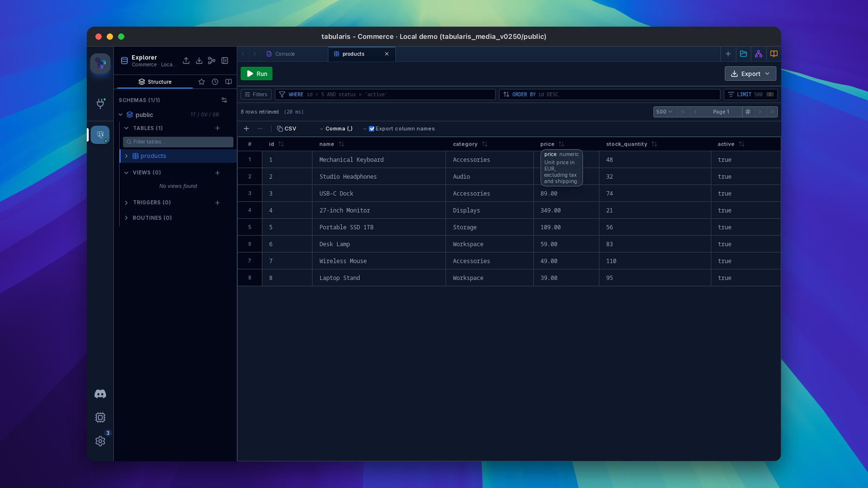Viewport: 868px width, 488px height.
Task: Jump to the first page arrow
Action: [x=683, y=112]
